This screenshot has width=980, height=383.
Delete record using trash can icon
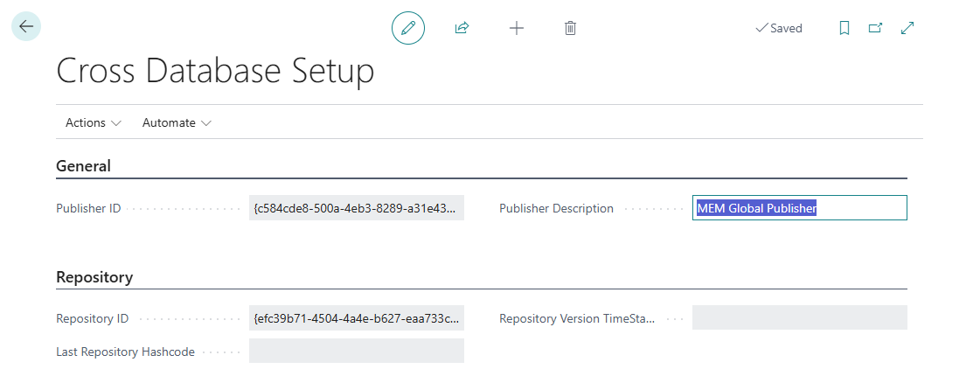pyautogui.click(x=570, y=28)
